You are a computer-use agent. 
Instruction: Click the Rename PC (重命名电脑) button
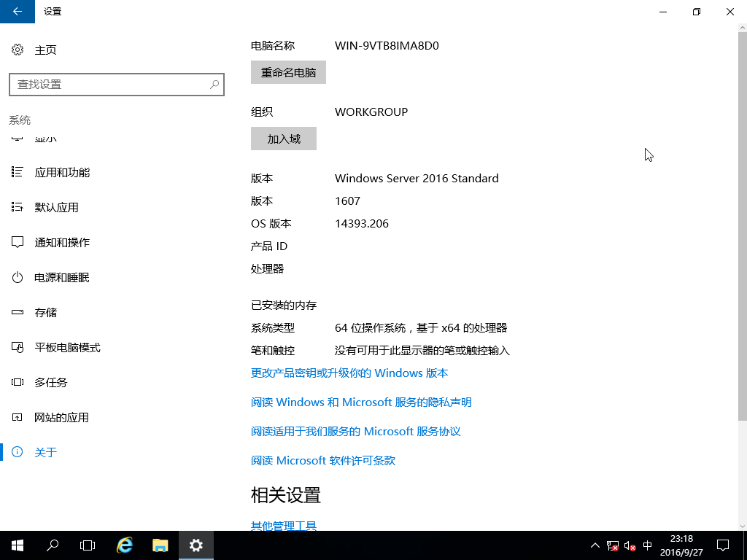pos(288,72)
